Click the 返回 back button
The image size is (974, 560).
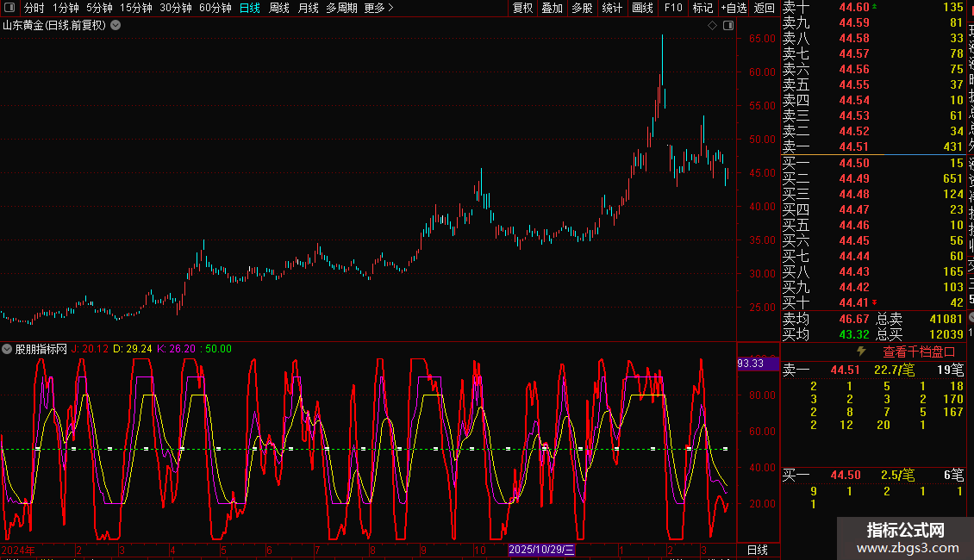764,8
